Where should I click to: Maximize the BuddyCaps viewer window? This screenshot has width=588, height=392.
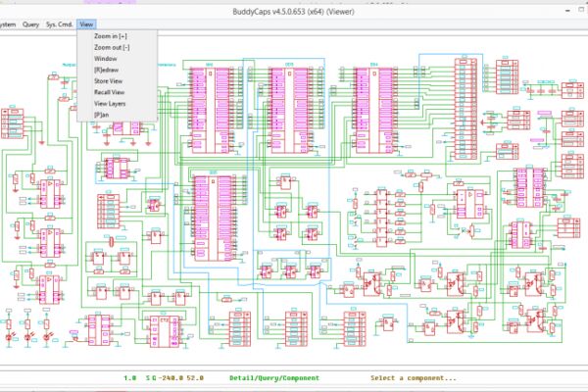[x=581, y=10]
